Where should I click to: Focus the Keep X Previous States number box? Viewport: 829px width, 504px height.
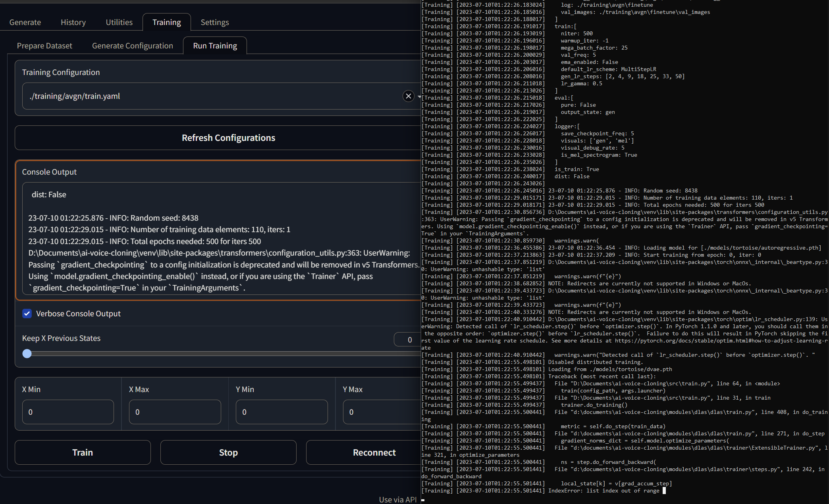pos(407,340)
